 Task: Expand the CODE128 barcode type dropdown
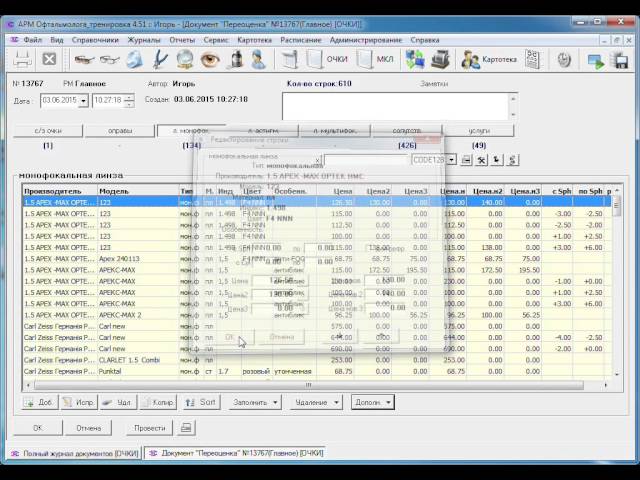[x=451, y=160]
